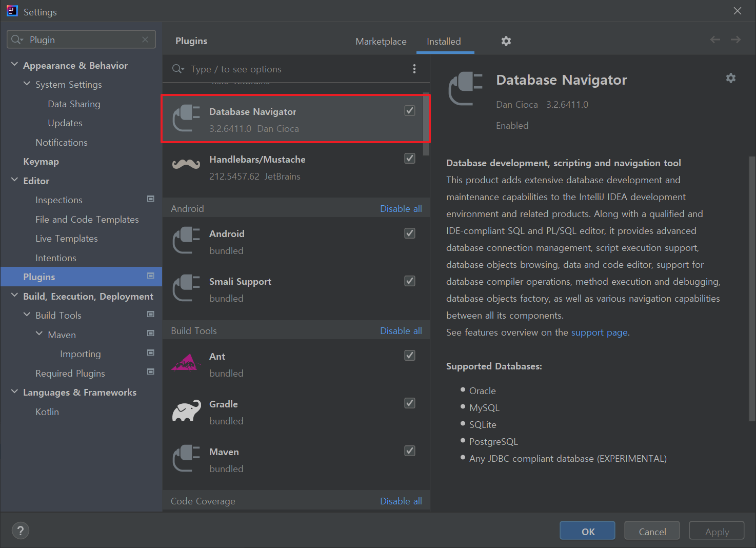Image resolution: width=756 pixels, height=548 pixels.
Task: Click Disable all for Android group
Action: click(x=401, y=209)
